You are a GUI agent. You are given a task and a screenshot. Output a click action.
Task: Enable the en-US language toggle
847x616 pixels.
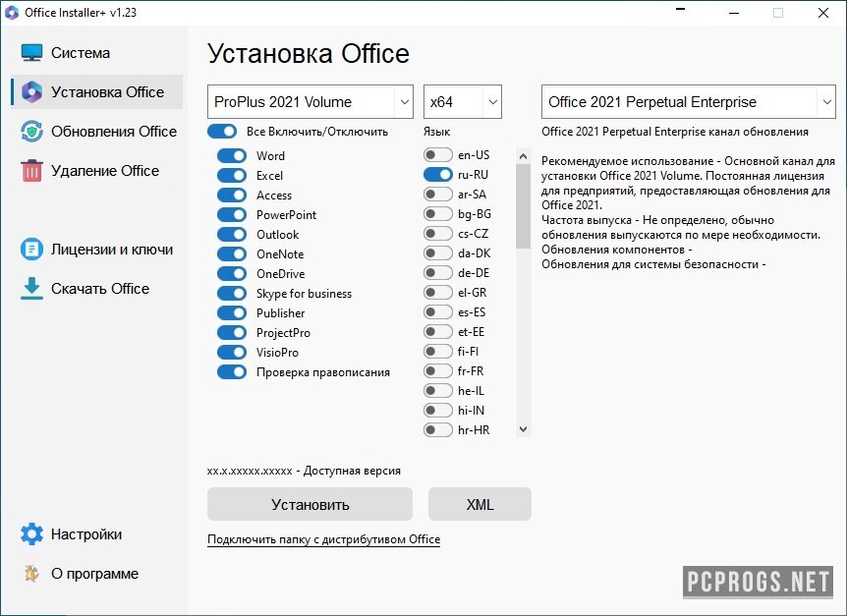click(438, 155)
